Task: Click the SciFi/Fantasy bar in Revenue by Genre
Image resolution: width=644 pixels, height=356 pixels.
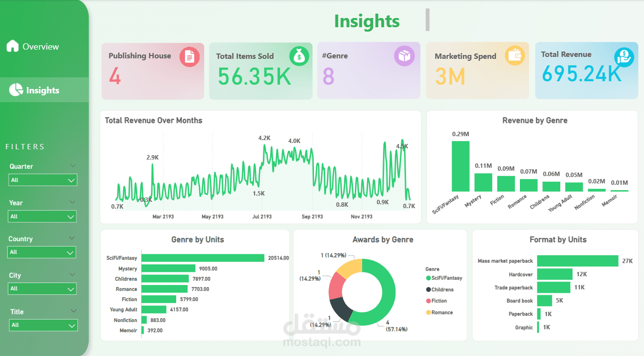Action: coord(460,166)
